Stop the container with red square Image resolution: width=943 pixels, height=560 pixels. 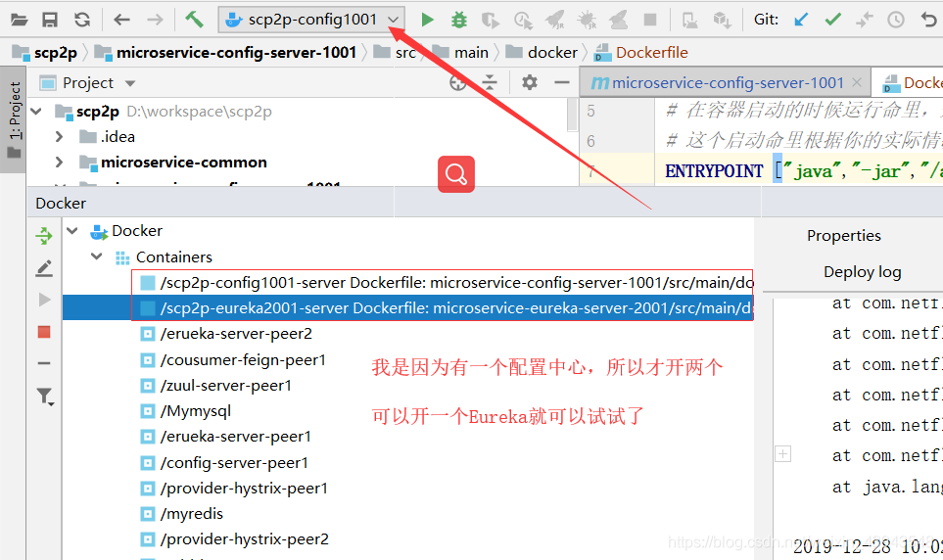[x=44, y=332]
